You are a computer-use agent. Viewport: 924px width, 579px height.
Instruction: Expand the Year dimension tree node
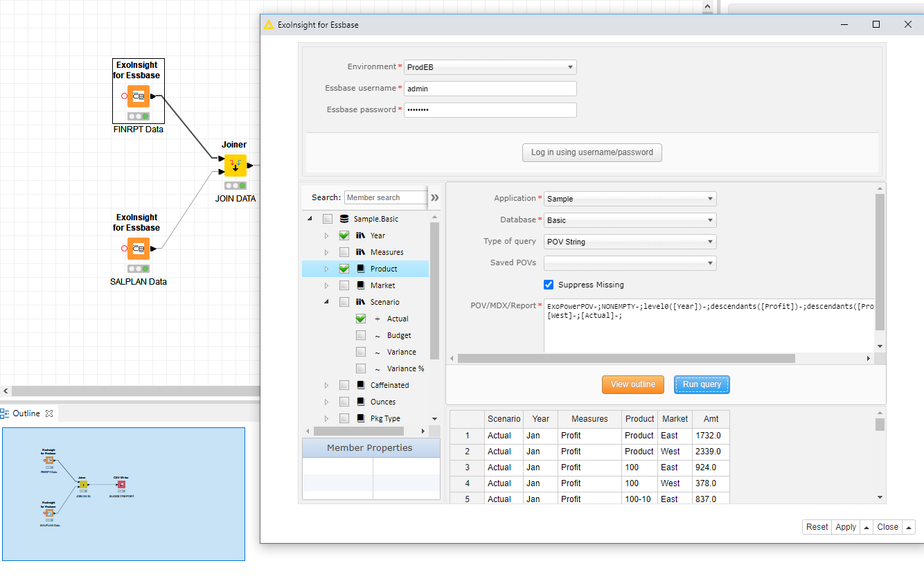327,235
